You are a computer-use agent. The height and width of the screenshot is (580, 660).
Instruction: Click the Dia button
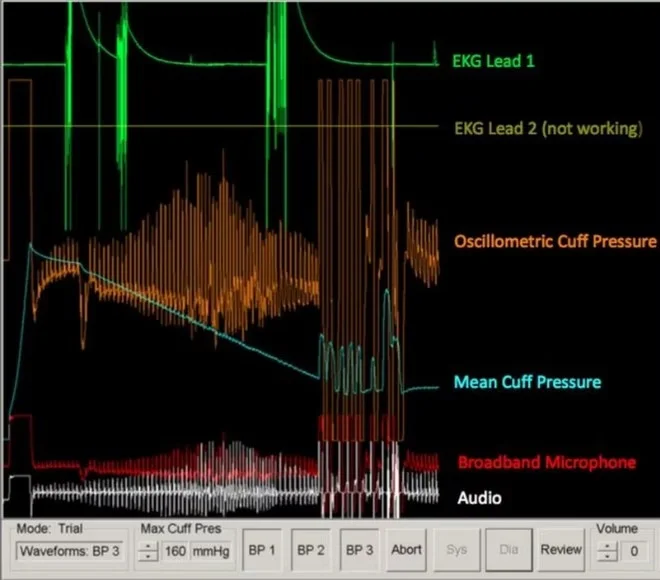tap(509, 550)
